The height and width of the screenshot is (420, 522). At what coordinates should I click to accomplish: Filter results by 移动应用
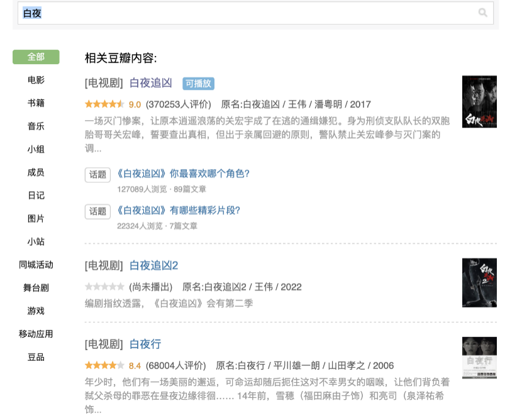coord(36,334)
